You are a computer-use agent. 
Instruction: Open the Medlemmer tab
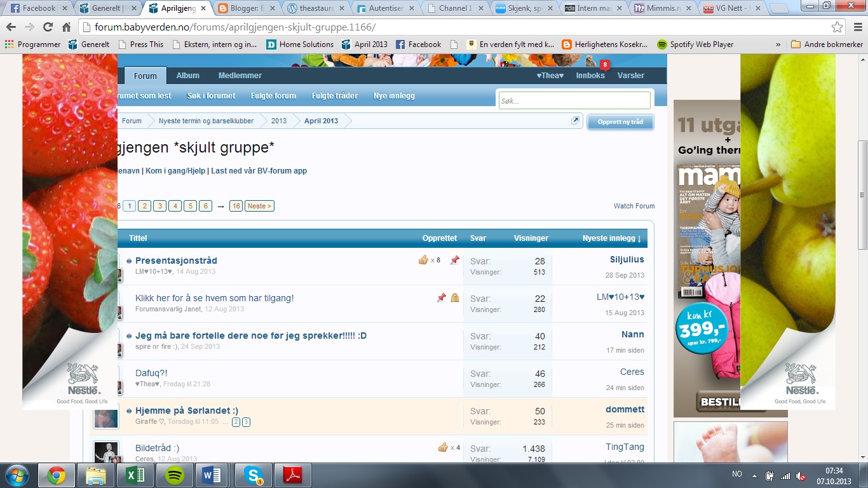(240, 76)
